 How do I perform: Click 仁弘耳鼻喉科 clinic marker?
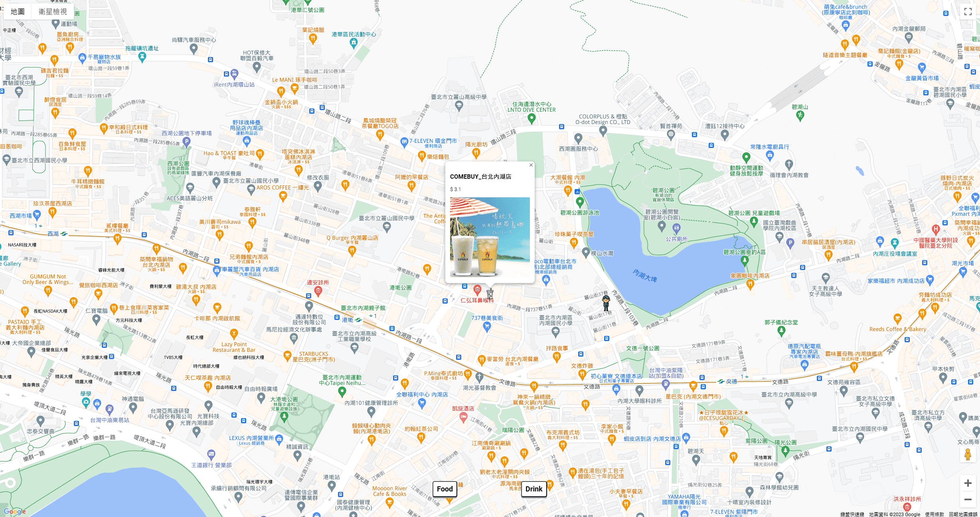coord(477,290)
